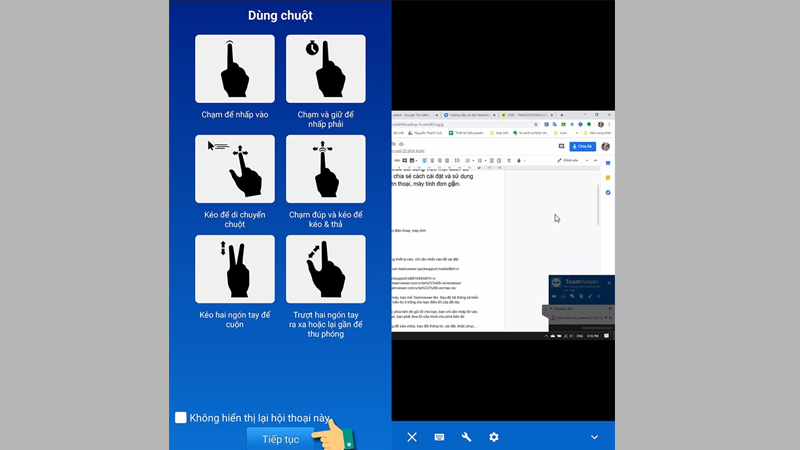Open the gear settings icon
This screenshot has height=450, width=800.
pyautogui.click(x=494, y=437)
